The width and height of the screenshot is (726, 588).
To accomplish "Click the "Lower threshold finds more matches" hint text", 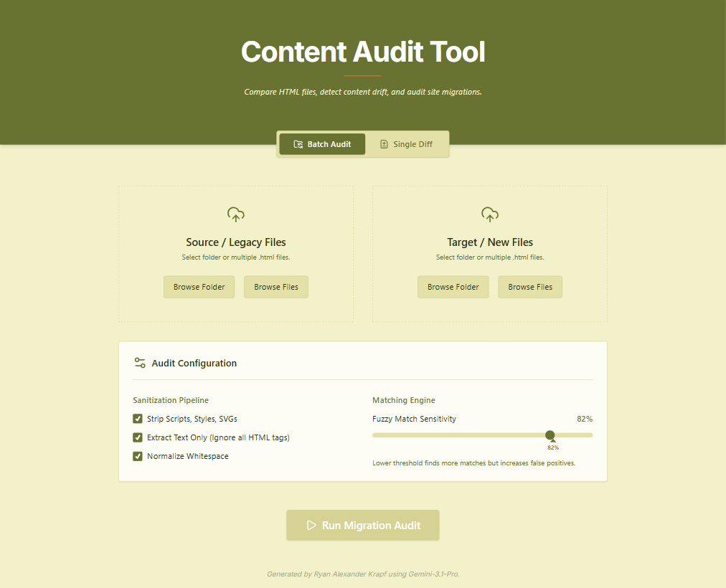I will click(473, 463).
